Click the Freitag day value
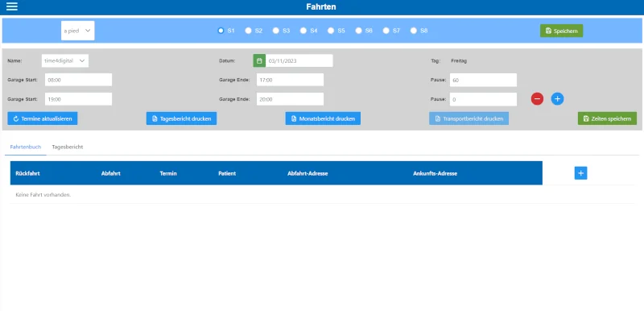 point(459,60)
